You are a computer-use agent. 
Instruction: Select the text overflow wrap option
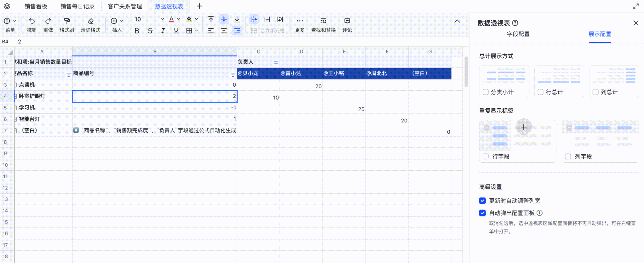pos(253,19)
